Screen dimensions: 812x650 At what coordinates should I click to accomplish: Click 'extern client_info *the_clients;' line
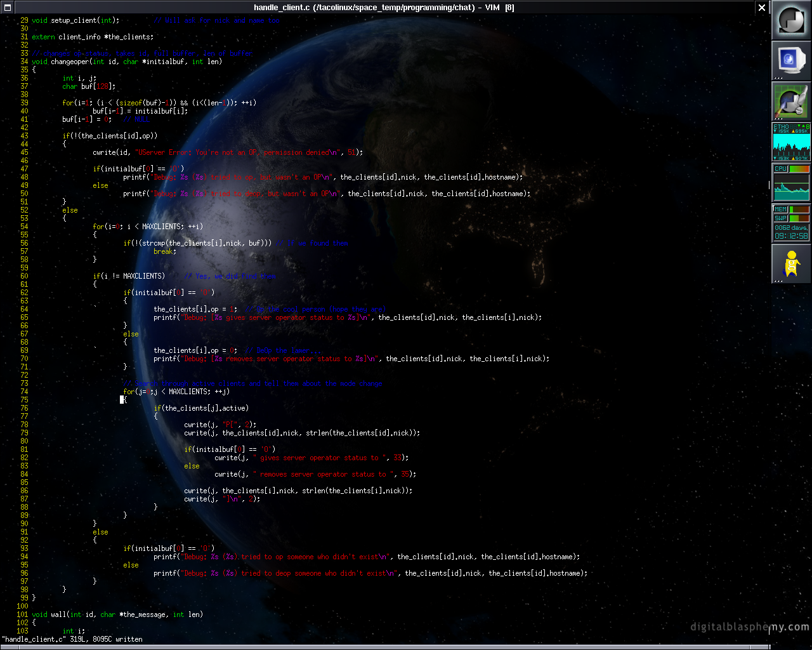coord(93,37)
